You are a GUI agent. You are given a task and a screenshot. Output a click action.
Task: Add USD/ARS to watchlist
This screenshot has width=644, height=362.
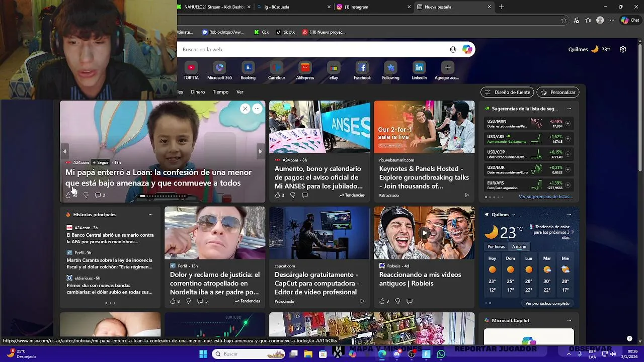tap(568, 139)
